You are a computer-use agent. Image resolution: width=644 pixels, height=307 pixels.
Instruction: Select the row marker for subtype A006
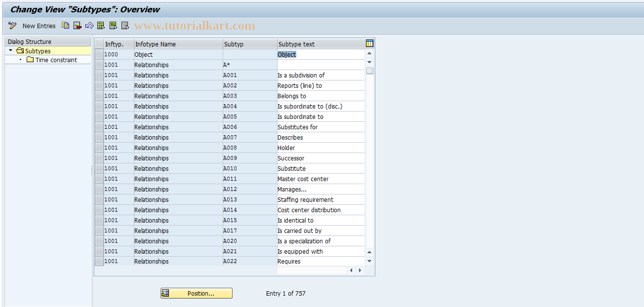click(99, 127)
